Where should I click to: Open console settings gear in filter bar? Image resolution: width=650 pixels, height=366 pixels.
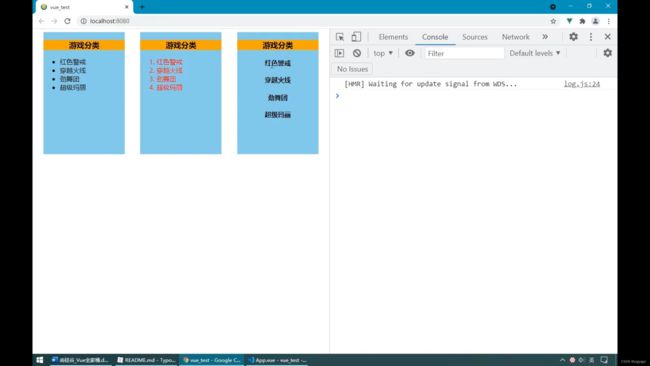(607, 53)
